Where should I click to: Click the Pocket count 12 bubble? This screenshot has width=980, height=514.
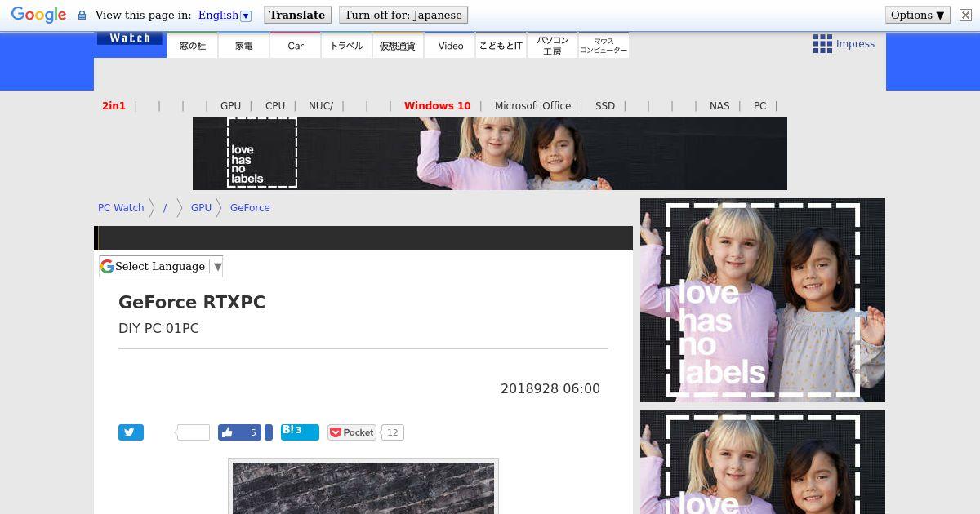point(393,432)
